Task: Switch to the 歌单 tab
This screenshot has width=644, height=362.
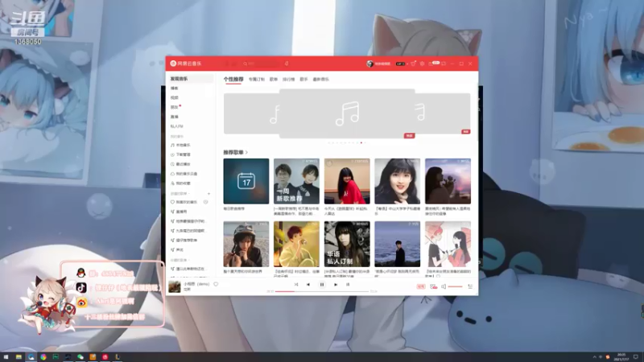Action: pyautogui.click(x=274, y=79)
